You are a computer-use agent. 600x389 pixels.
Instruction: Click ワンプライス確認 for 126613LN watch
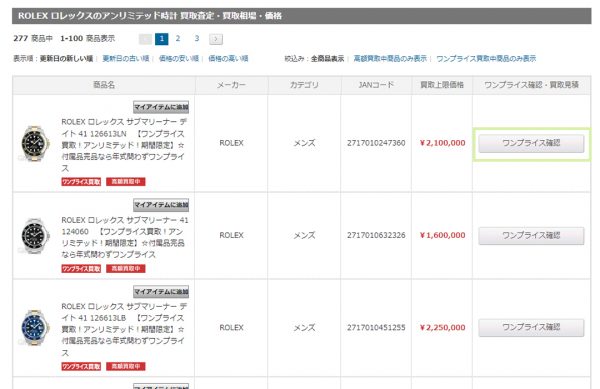[x=531, y=143]
